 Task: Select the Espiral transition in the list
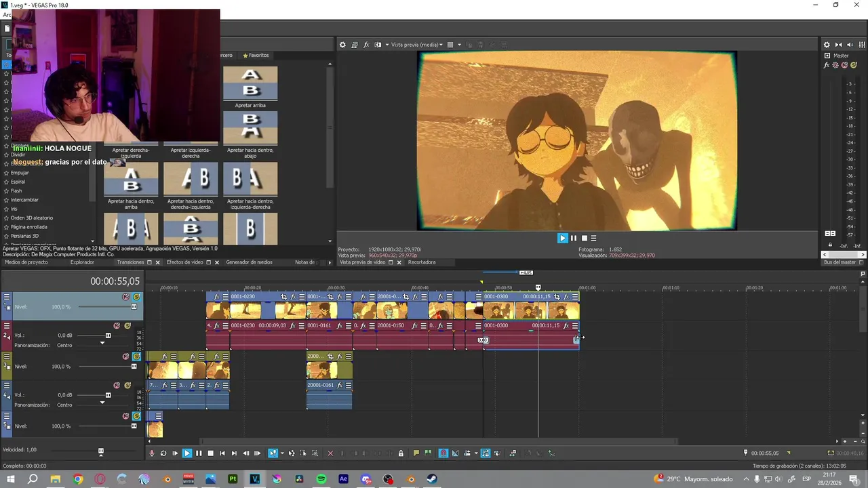[x=18, y=182]
